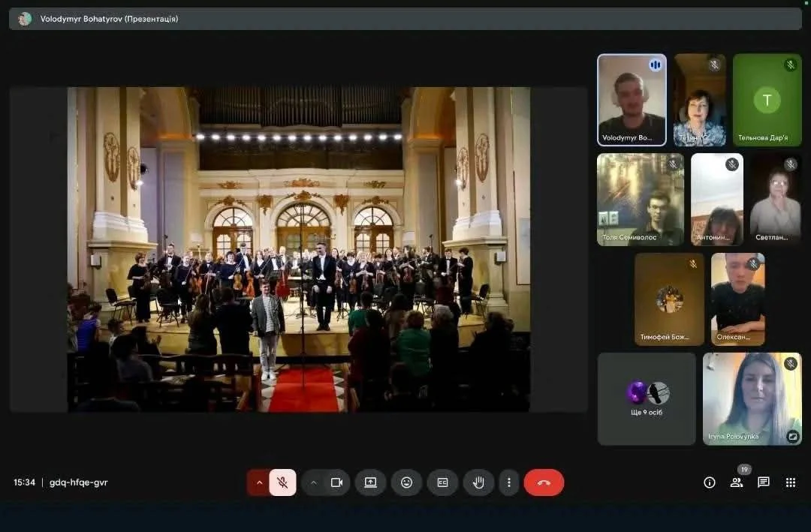Expand video settings chevron beside the camera
The width and height of the screenshot is (811, 532).
coord(314,482)
